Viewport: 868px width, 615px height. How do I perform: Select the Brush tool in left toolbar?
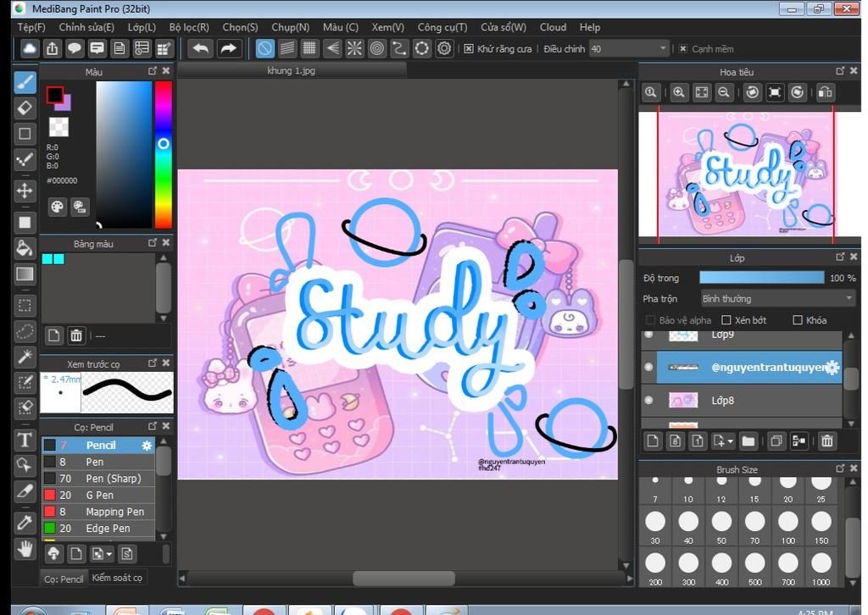pyautogui.click(x=25, y=83)
